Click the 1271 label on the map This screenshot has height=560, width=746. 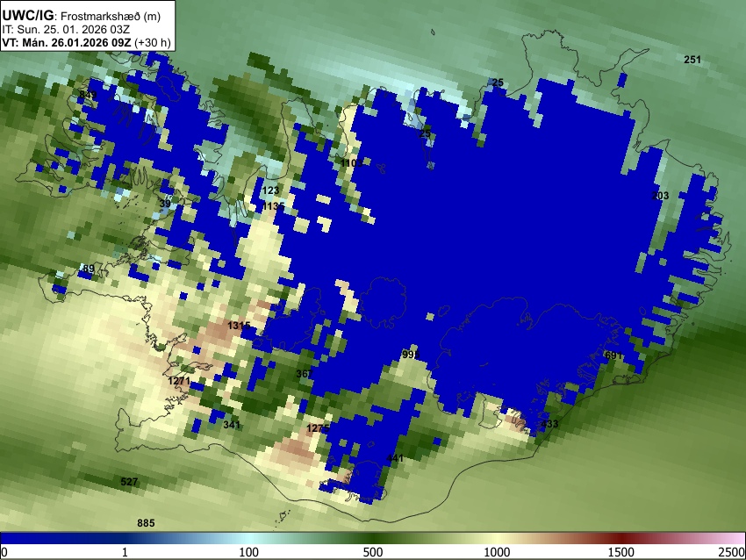coord(179,381)
